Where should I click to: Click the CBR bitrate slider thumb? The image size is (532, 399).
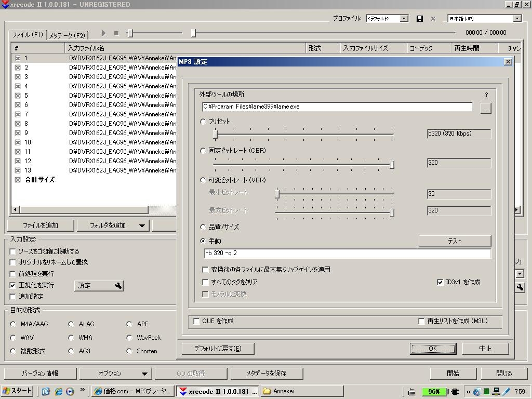[392, 164]
